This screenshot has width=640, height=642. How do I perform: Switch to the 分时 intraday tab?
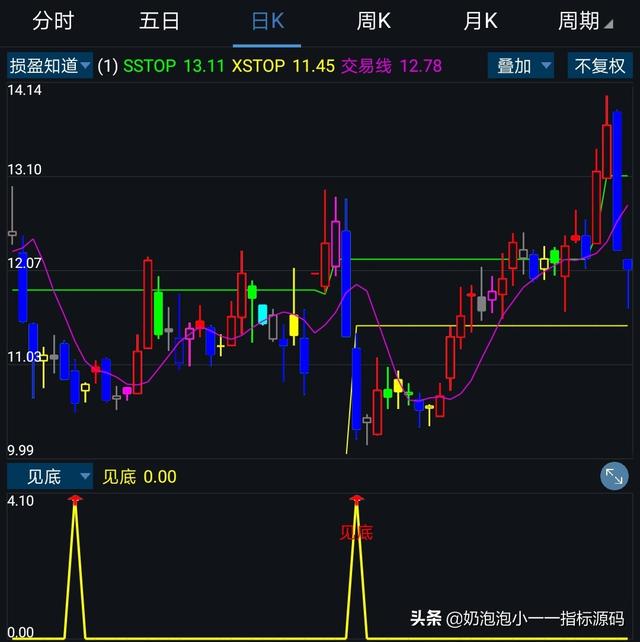tap(53, 21)
